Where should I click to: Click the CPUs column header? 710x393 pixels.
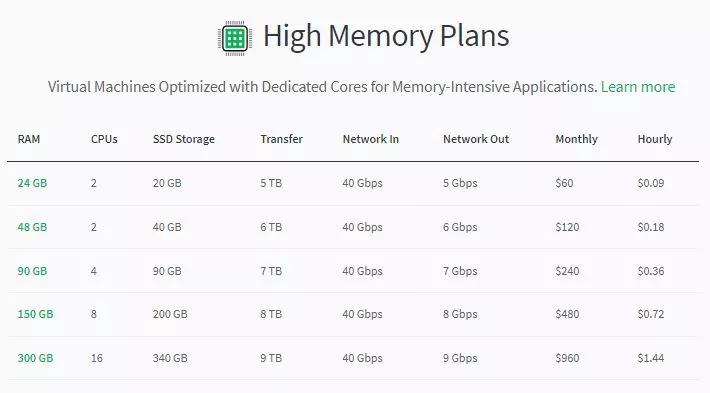pos(104,139)
